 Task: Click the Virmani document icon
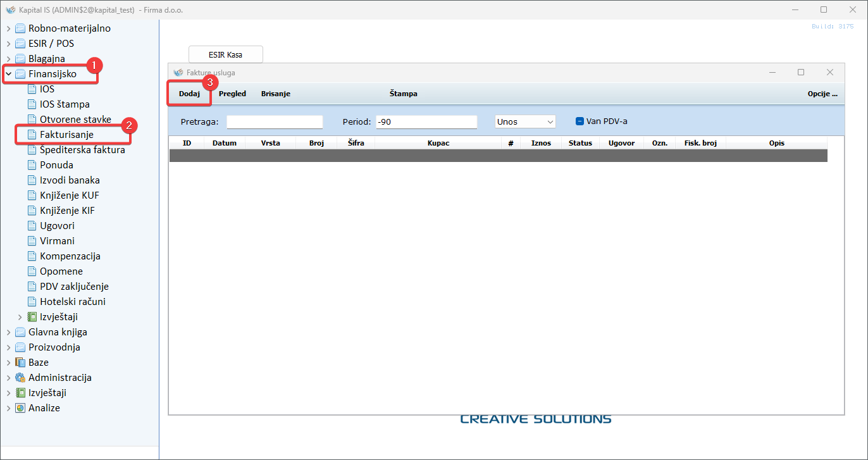(x=32, y=241)
